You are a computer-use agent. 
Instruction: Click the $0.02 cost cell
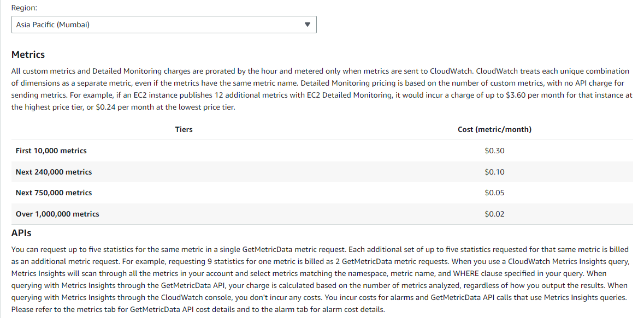(x=494, y=214)
